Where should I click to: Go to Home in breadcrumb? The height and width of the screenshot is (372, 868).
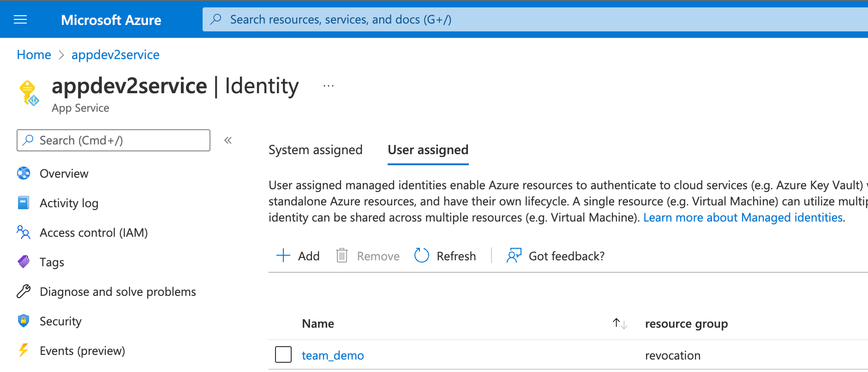click(x=34, y=54)
